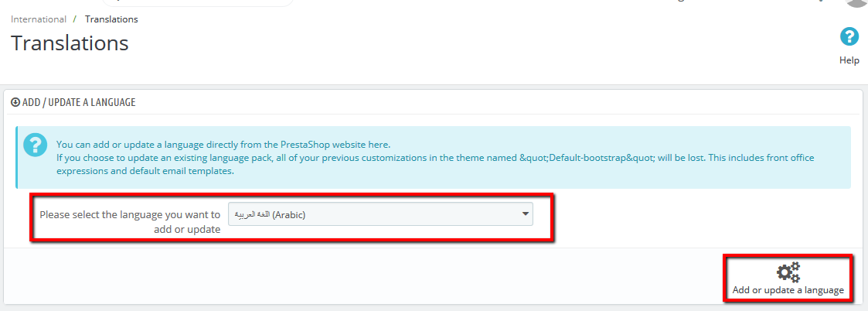Open the Arabic language selection dropdown

click(380, 214)
